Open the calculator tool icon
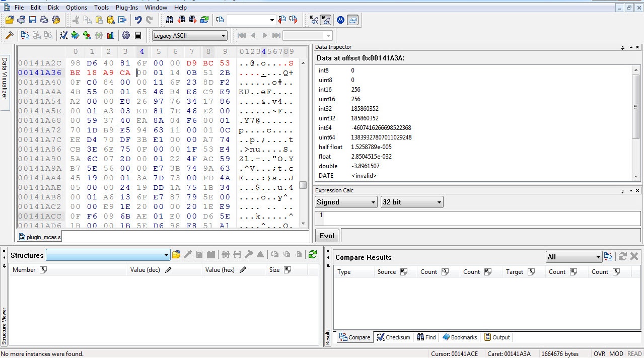Screen dimensions: 644x358 (x=138, y=35)
